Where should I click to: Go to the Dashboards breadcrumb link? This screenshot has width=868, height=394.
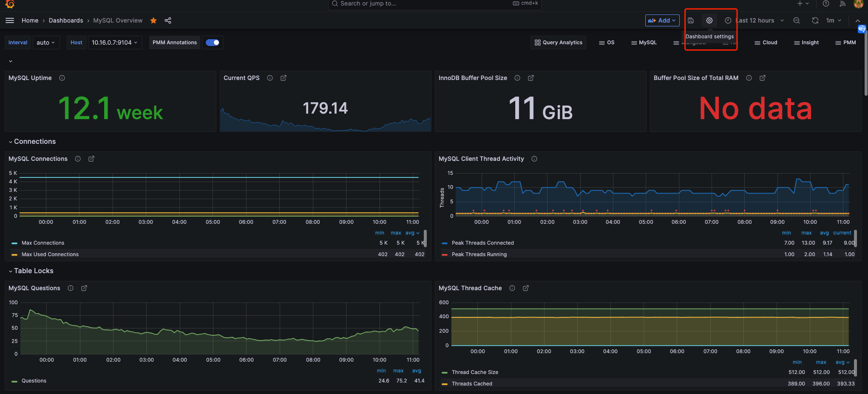[x=66, y=20]
